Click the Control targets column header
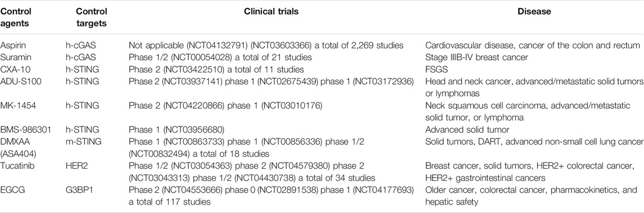This screenshot has height=213, width=644. [x=91, y=17]
